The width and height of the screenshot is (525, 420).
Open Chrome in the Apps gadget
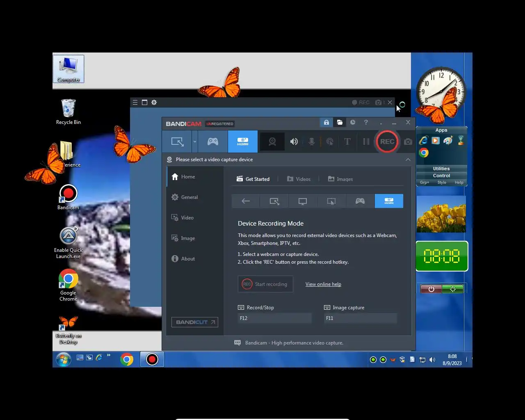pos(424,153)
